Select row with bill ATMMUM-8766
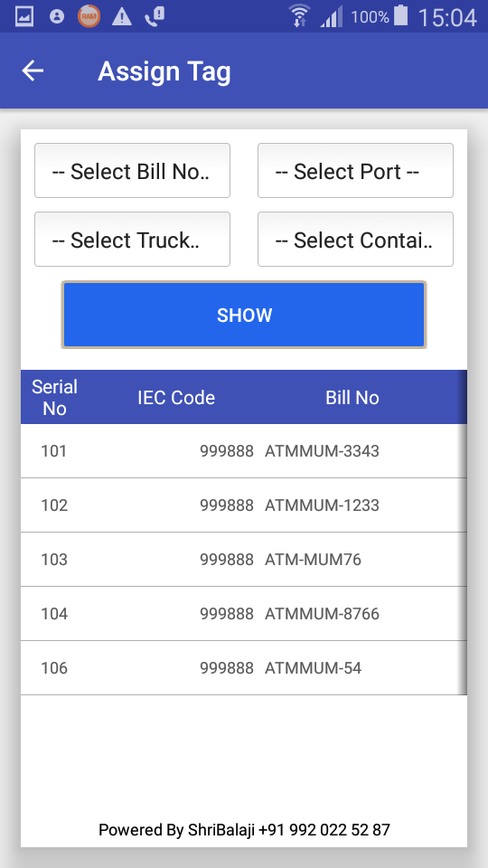488x868 pixels. coord(244,614)
